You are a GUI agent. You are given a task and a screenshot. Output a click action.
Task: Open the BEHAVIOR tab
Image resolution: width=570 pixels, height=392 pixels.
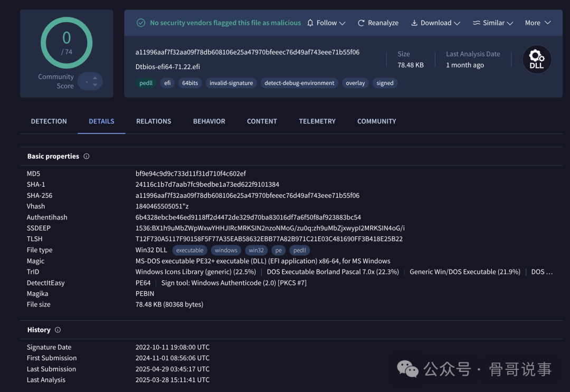(x=209, y=121)
